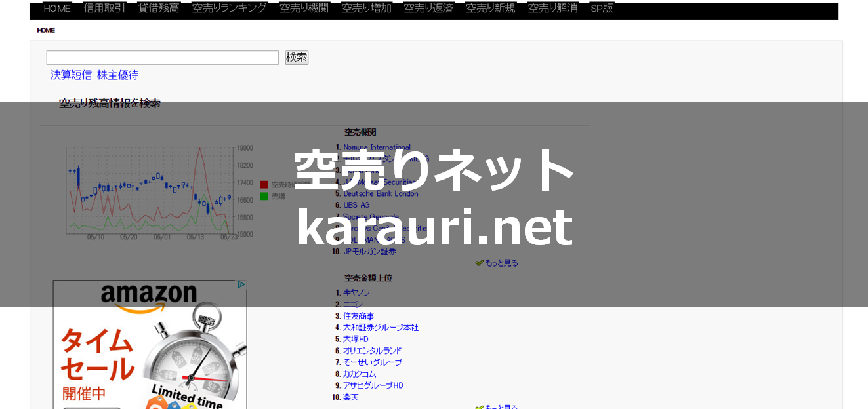The image size is (868, 409).
Task: Open the 楽天 stock link
Action: pyautogui.click(x=351, y=397)
